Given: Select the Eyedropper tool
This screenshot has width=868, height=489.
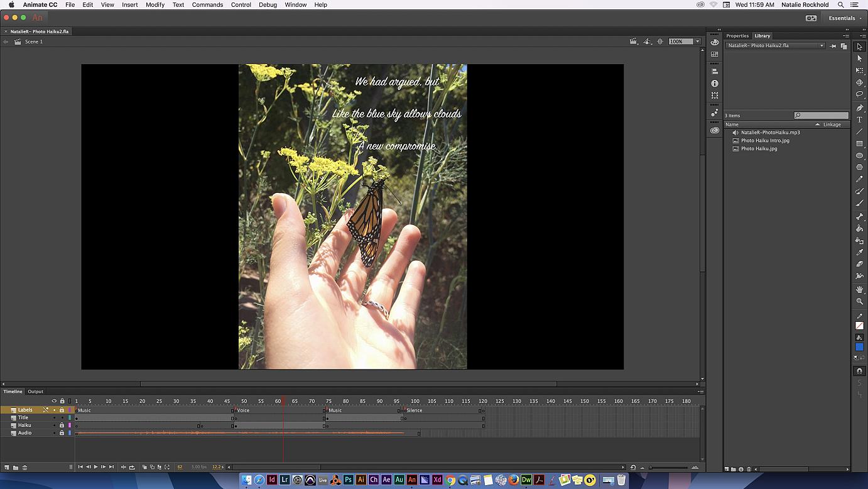Looking at the screenshot, I should point(859,252).
